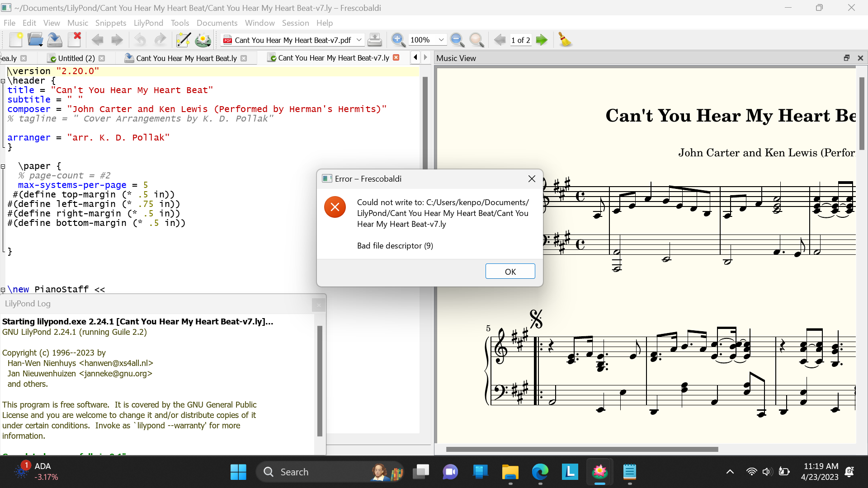Image resolution: width=868 pixels, height=488 pixels.
Task: Open Microsoft Edge from the taskbar
Action: point(540,472)
